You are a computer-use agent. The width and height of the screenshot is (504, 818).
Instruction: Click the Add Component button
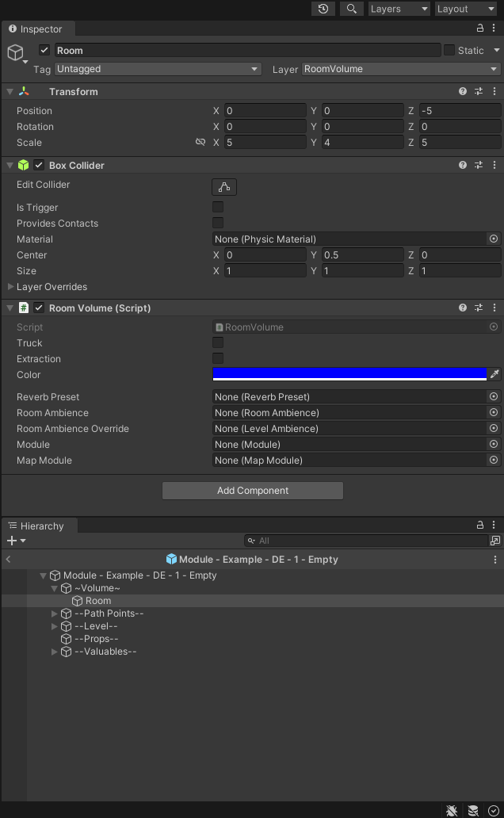[x=253, y=491]
